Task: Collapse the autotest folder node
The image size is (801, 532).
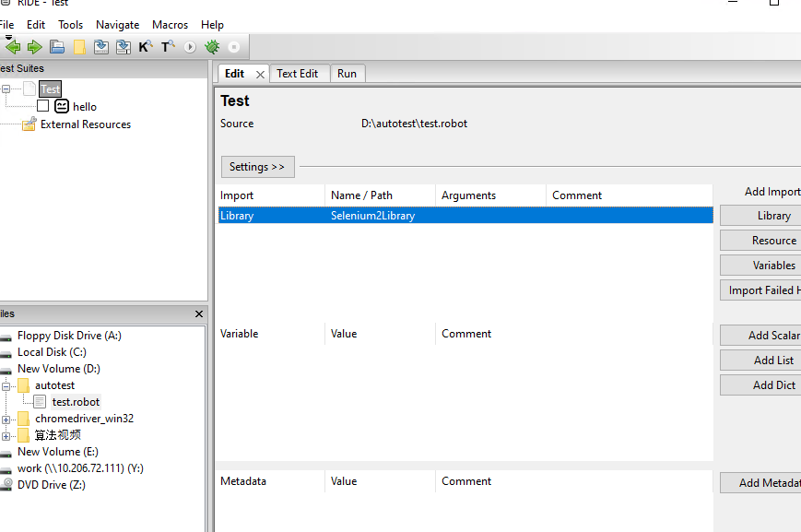Action: [x=6, y=386]
